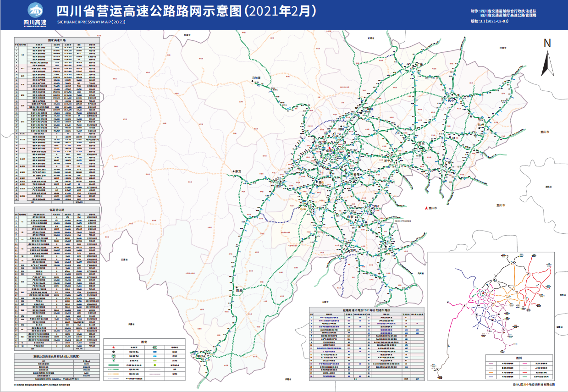Click the red star symbol in the main 图例 legend
This screenshot has height=392, width=568.
point(113,348)
